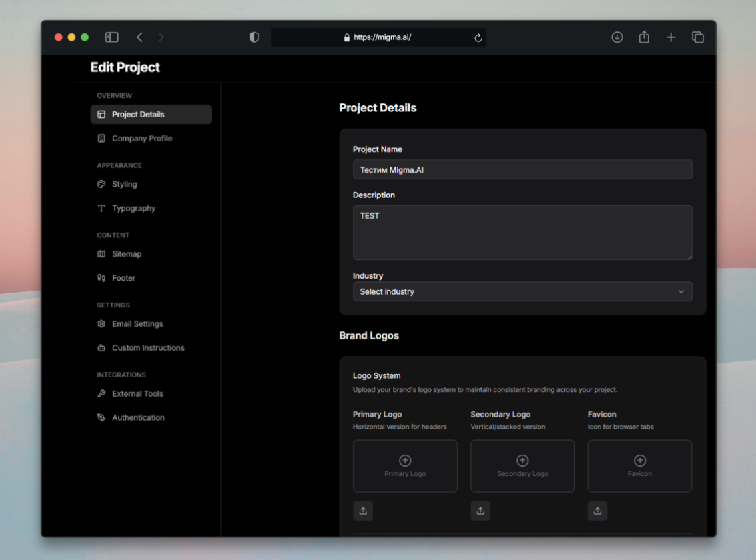Reload the page with refresh icon
Screen dimensions: 756x560
click(478, 38)
